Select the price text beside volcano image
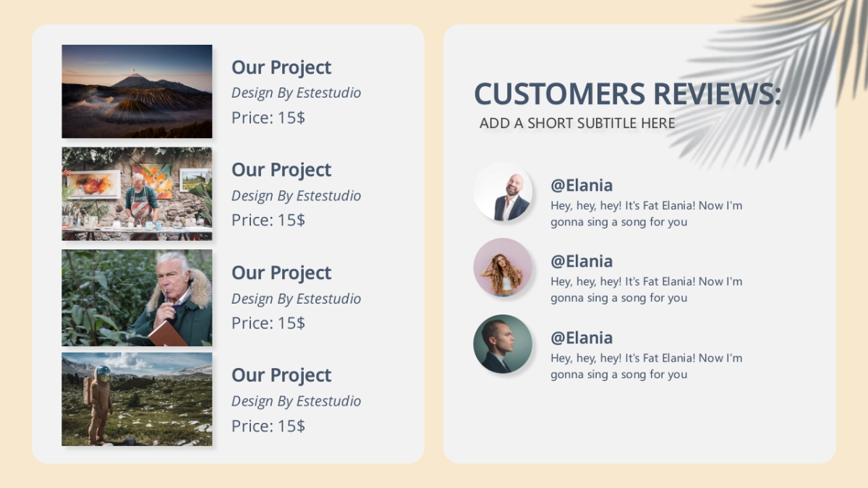This screenshot has height=488, width=868. 268,118
